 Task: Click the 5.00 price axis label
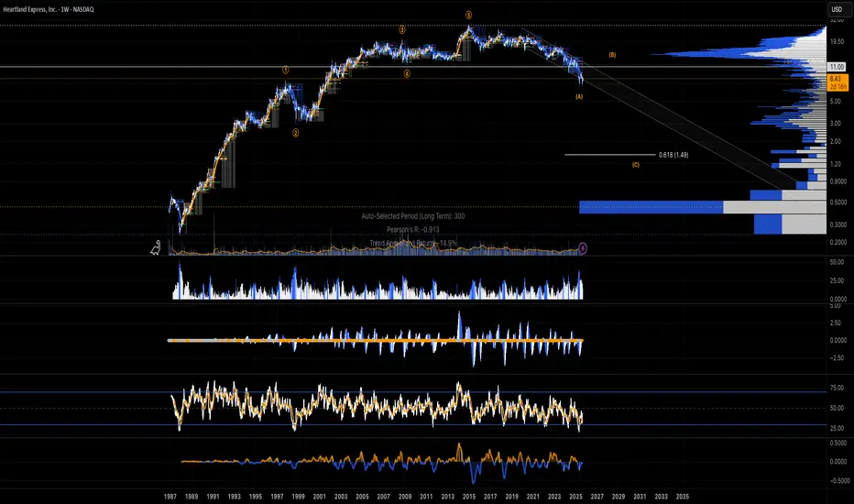point(836,102)
